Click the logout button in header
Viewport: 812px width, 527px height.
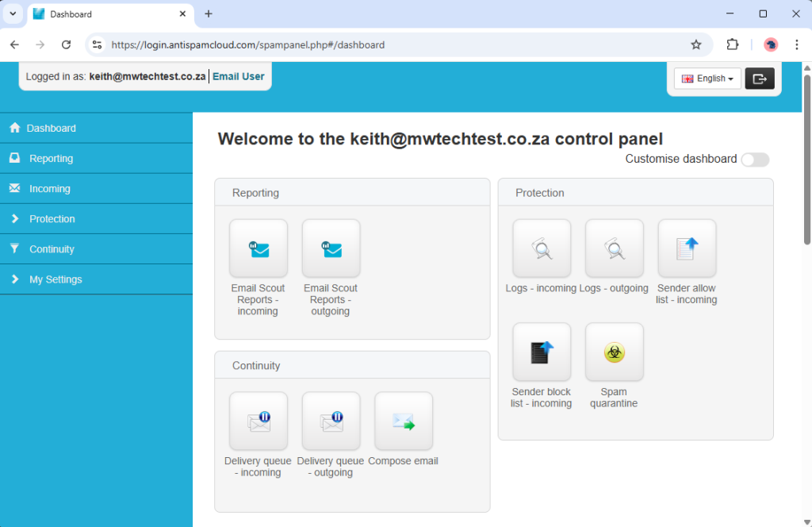760,79
